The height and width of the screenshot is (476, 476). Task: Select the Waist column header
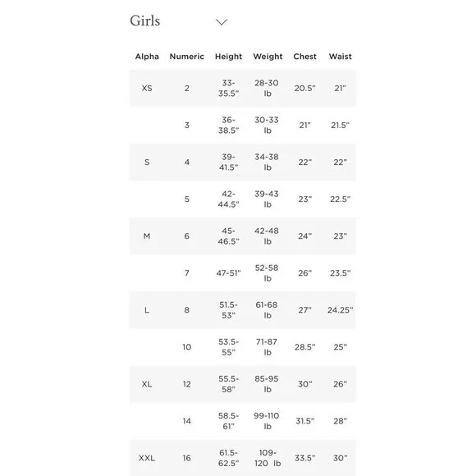tap(341, 57)
